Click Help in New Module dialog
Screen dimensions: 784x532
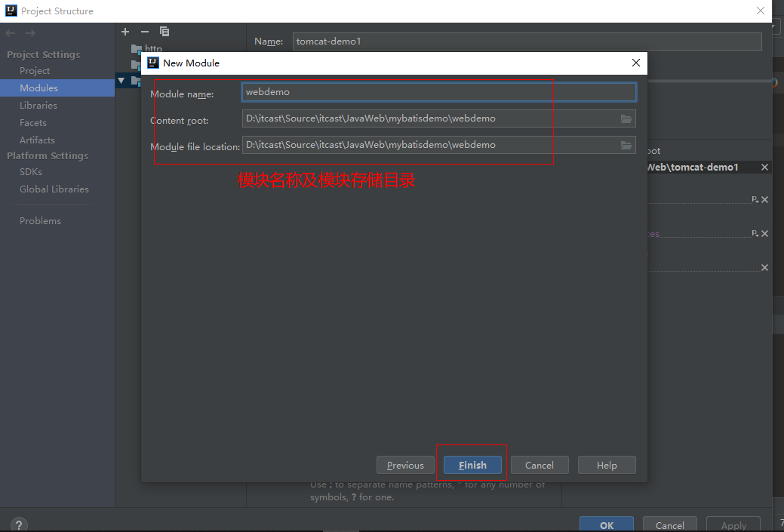pos(607,465)
